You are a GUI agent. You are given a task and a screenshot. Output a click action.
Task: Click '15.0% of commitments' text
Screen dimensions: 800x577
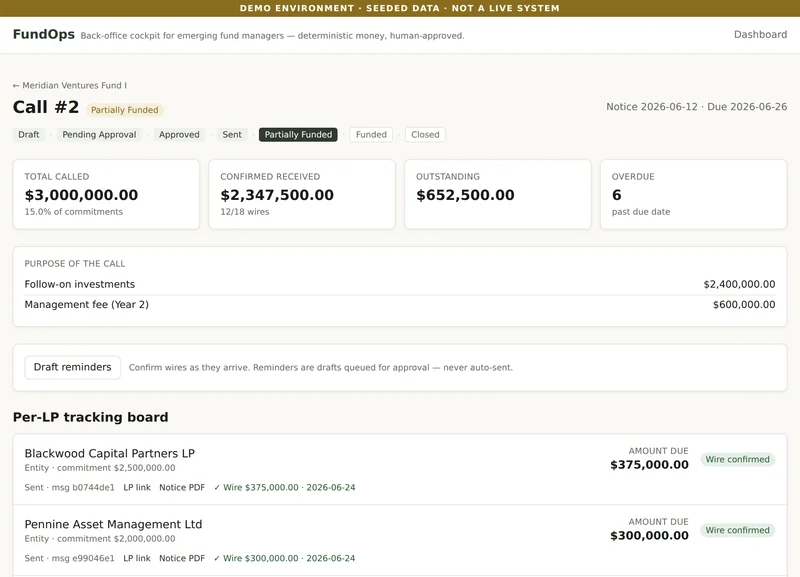[73, 212]
